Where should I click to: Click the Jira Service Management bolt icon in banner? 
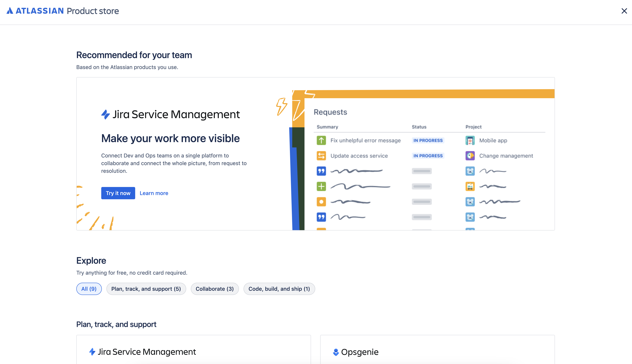pos(105,114)
